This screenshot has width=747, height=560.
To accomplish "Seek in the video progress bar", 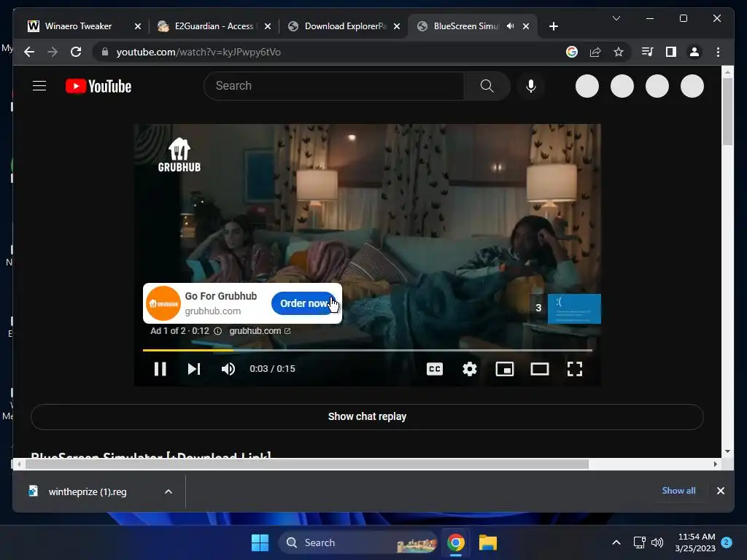I will point(368,350).
